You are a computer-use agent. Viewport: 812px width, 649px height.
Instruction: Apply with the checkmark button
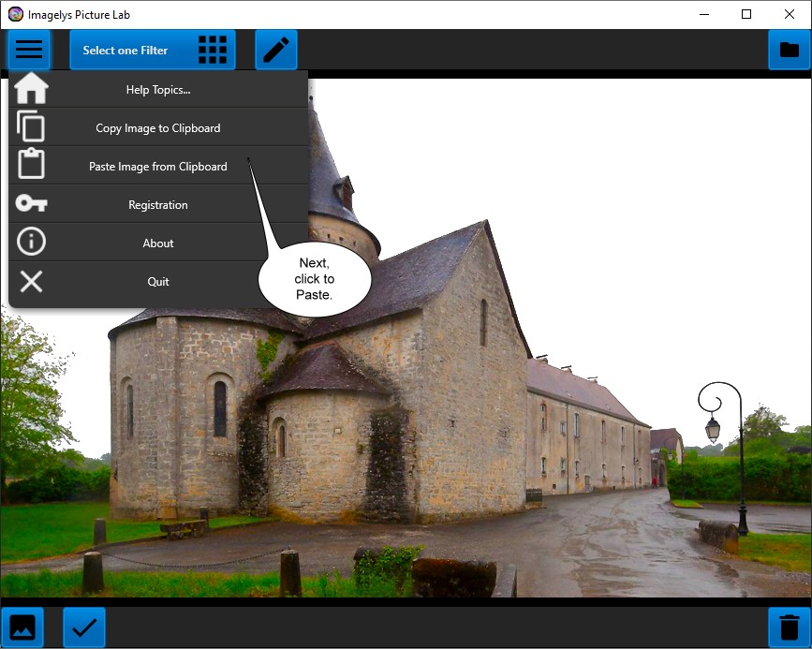(x=84, y=627)
